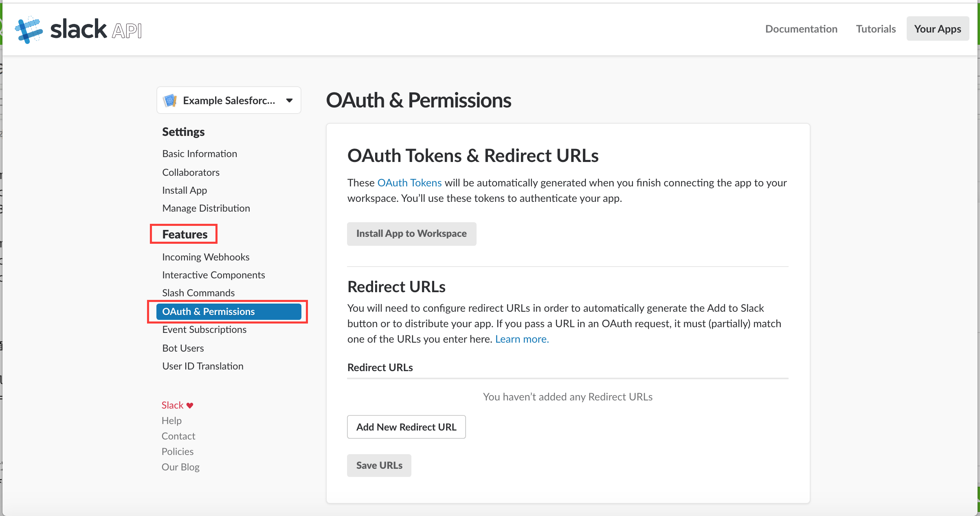The width and height of the screenshot is (980, 516).
Task: Open Slash Commands feature
Action: pyautogui.click(x=198, y=293)
